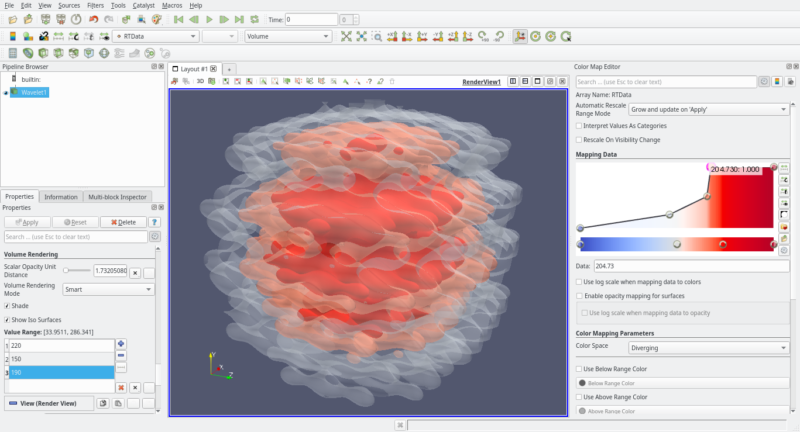Click the Zoom to Box icon

click(x=377, y=36)
